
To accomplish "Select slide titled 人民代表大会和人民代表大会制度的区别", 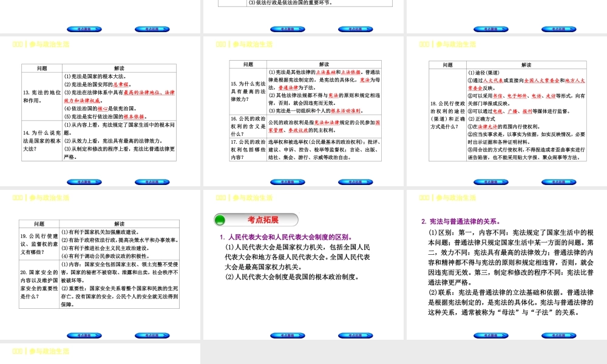I will coord(303,265).
